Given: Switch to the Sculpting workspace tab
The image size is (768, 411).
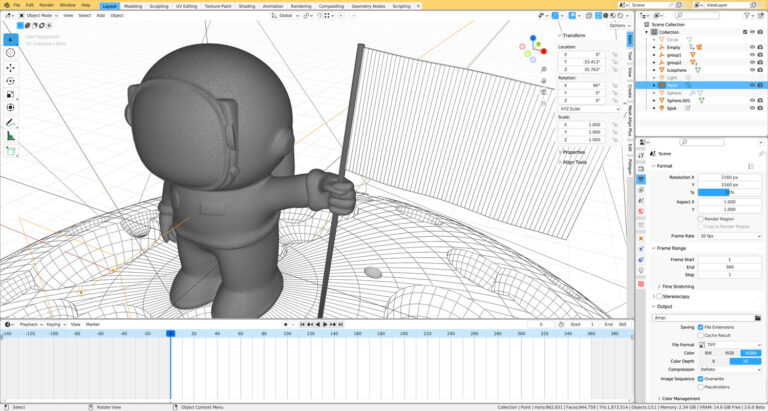Looking at the screenshot, I should [x=159, y=5].
